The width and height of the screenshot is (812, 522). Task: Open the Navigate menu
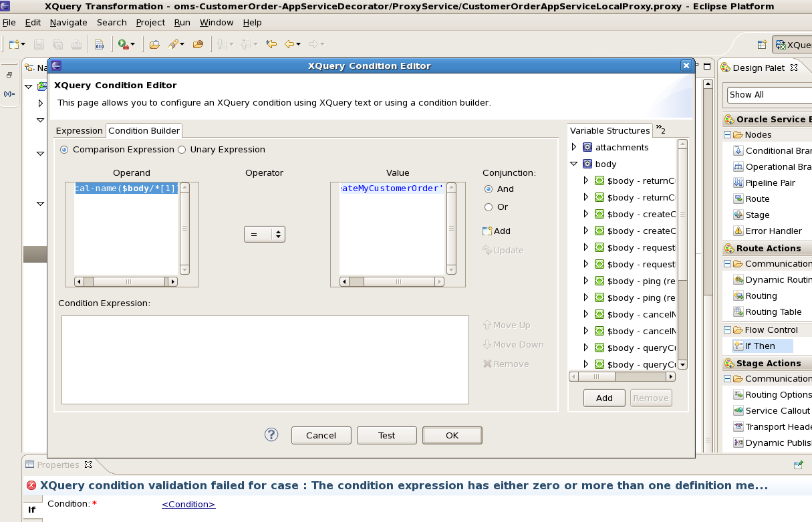tap(68, 22)
